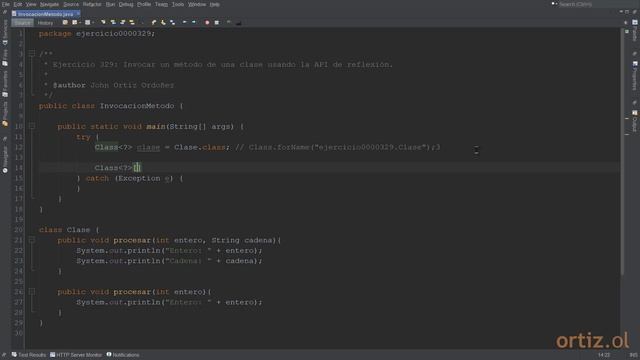Open the Favorites side panel

pyautogui.click(x=5, y=84)
